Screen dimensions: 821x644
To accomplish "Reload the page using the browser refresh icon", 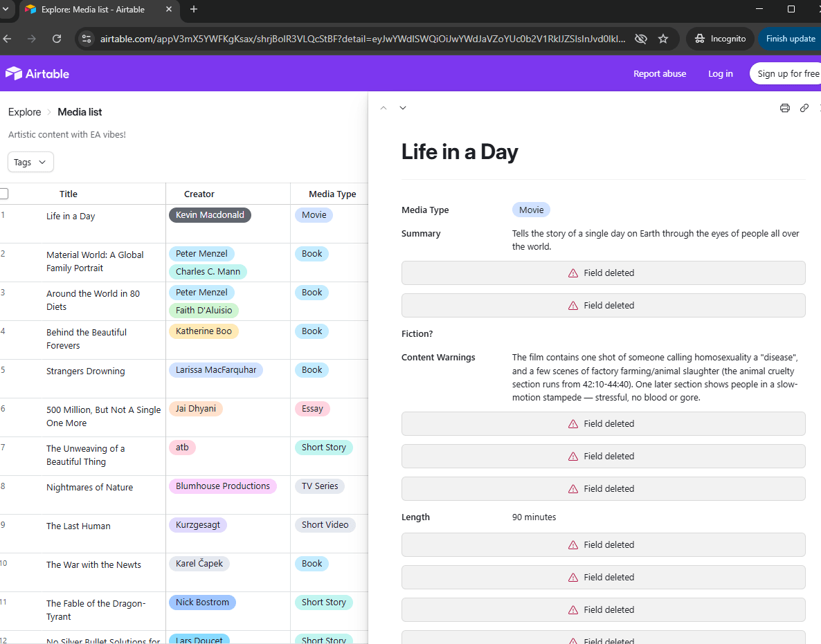I will click(57, 39).
